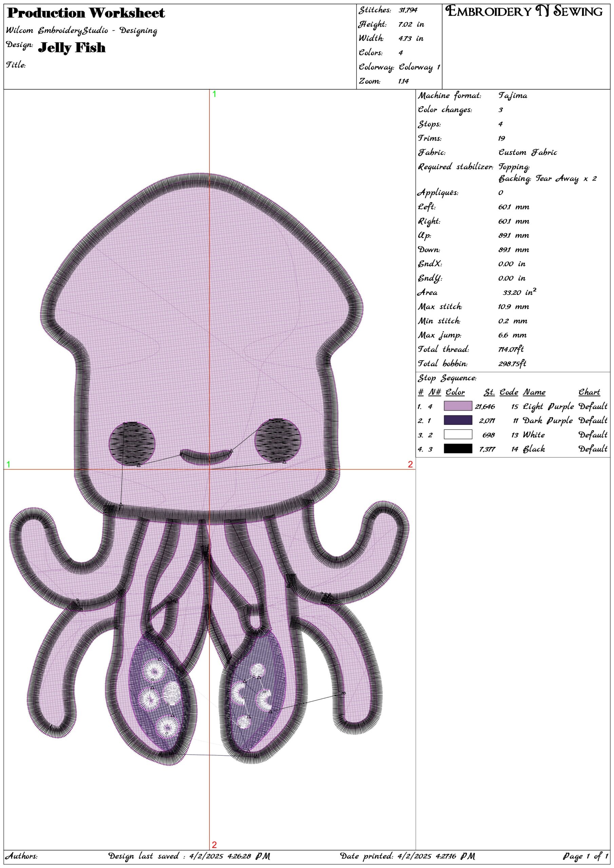Screen dimensions: 614x868
Task: Click the Black thread color swatch
Action: tap(458, 448)
